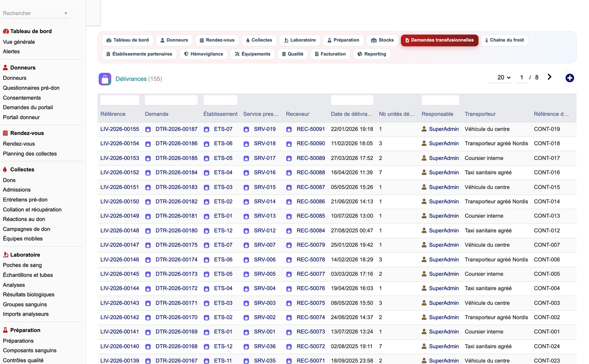Click the SuperAdmin user icon in the LIV-2026-00155 row

pos(424,129)
